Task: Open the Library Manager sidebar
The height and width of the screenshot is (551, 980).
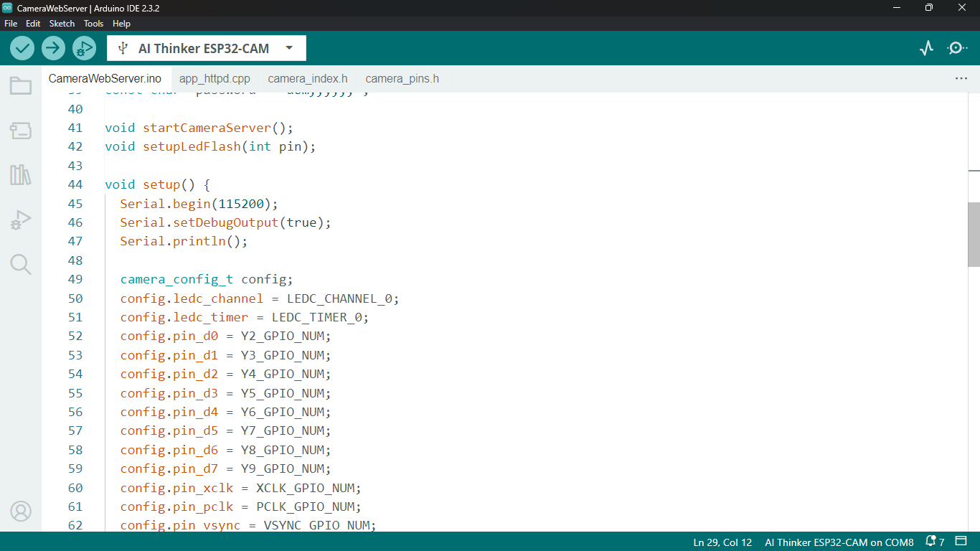Action: [21, 175]
